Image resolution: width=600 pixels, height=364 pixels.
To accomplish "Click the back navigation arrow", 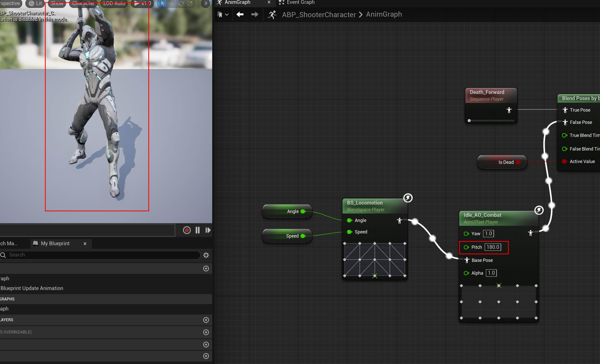I will [x=240, y=14].
